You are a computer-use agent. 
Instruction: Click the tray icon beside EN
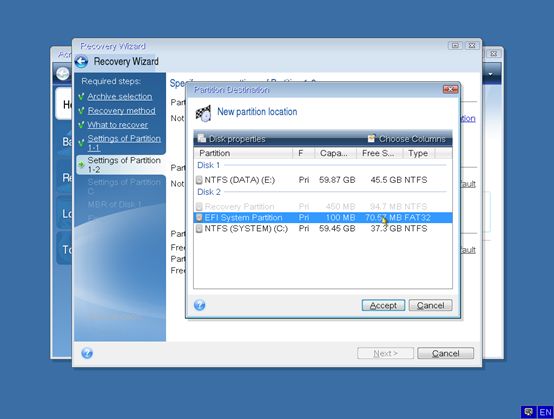pos(528,412)
